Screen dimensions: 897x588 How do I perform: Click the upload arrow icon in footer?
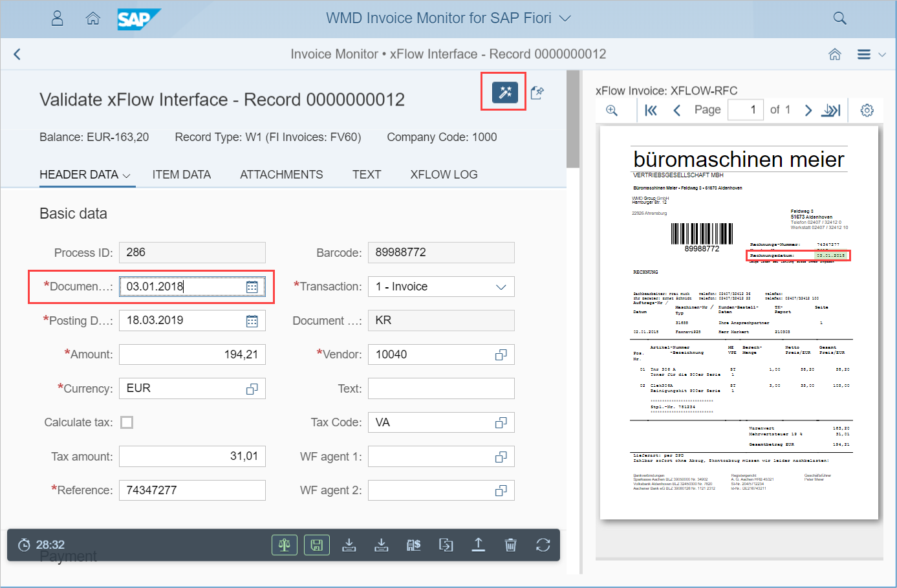point(478,545)
